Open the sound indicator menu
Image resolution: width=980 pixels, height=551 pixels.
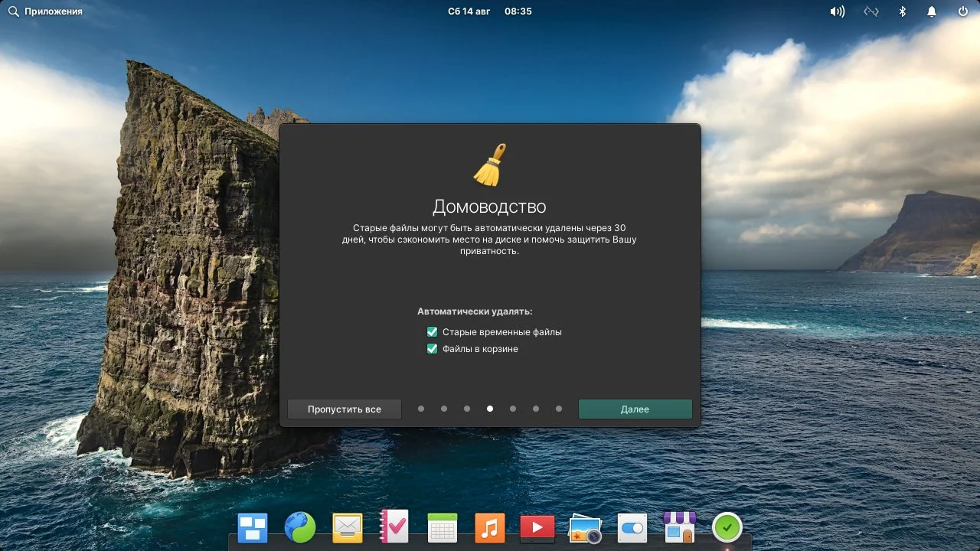pyautogui.click(x=836, y=11)
